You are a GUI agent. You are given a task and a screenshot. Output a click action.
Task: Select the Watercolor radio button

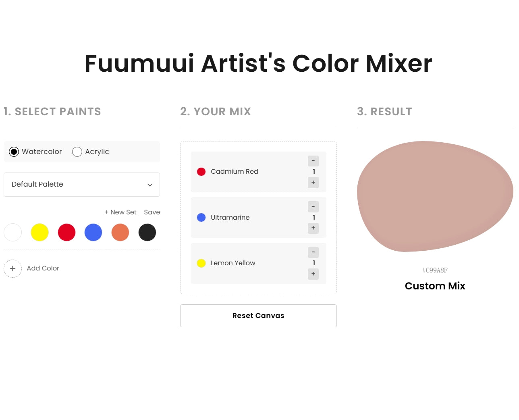[x=14, y=152]
